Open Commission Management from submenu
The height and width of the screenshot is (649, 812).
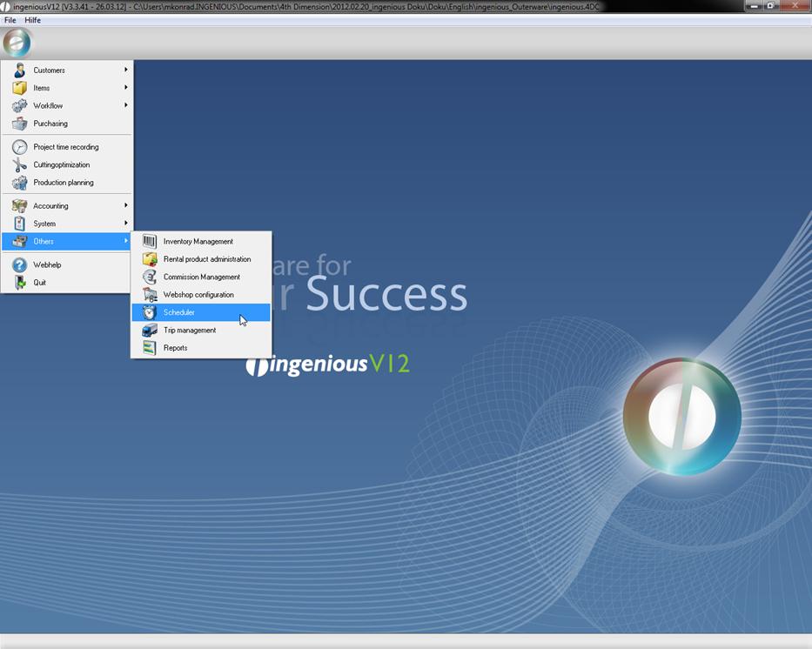click(x=202, y=277)
